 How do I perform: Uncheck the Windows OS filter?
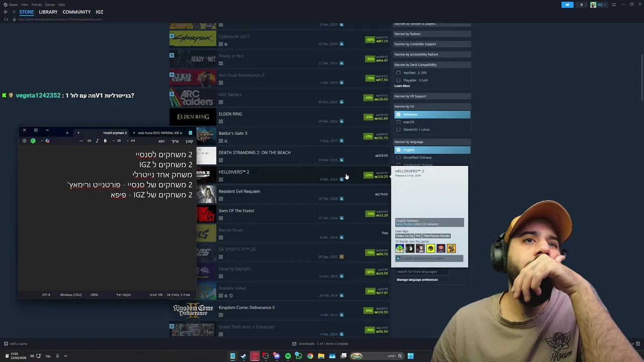pos(398,115)
